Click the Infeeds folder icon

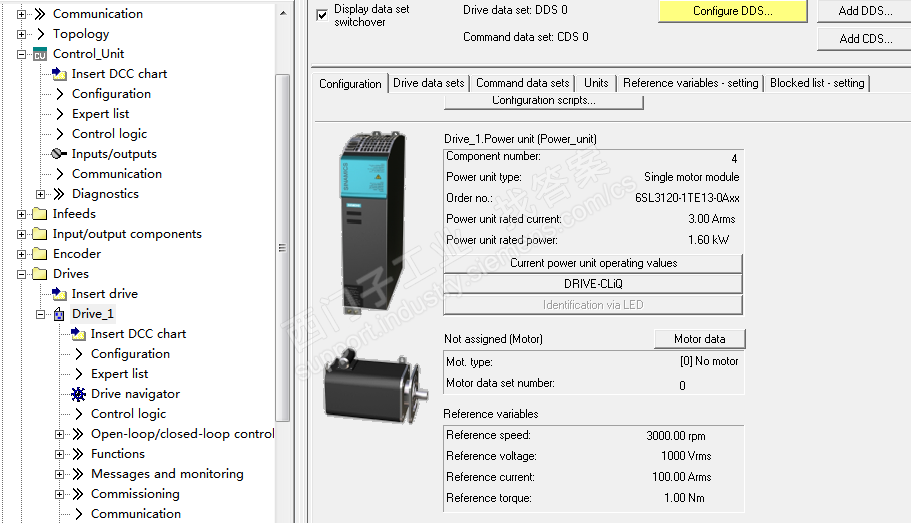click(40, 214)
